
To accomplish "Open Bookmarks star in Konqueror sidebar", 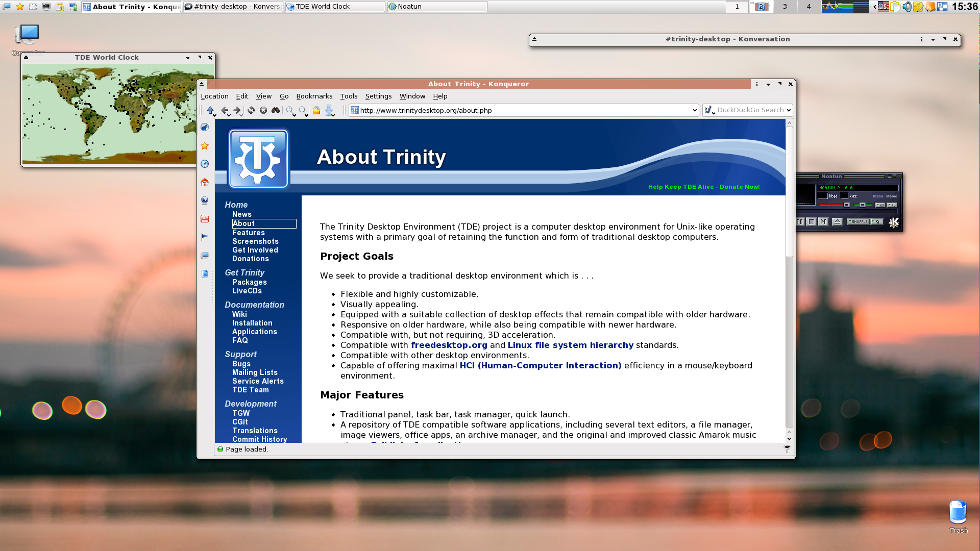I will click(205, 146).
